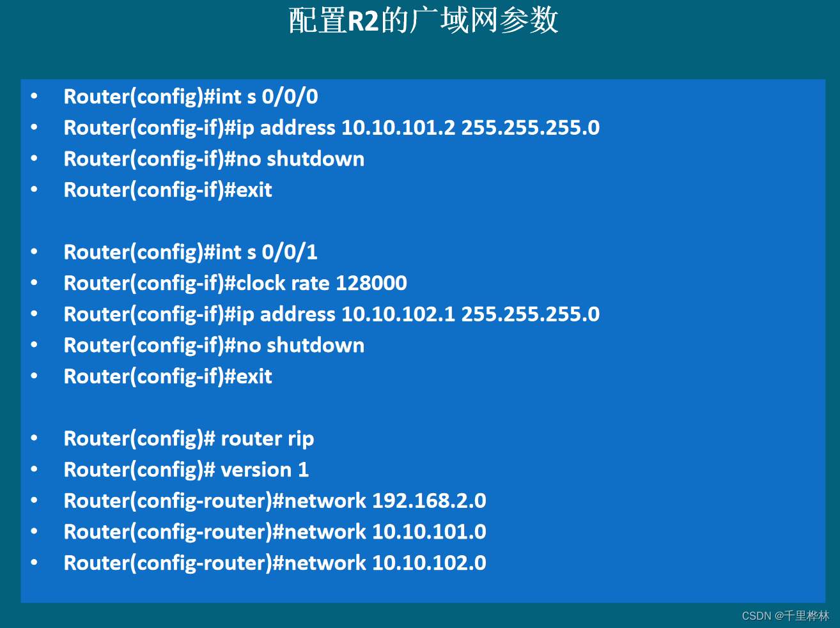Viewport: 840px width, 628px height.
Task: Click the bullet before "router rip"
Action: 35,439
